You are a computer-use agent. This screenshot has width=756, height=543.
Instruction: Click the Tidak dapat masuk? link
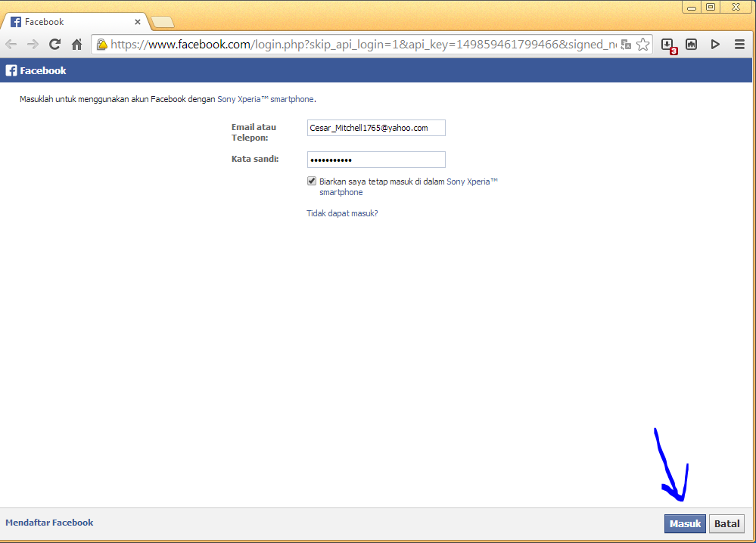click(x=342, y=213)
